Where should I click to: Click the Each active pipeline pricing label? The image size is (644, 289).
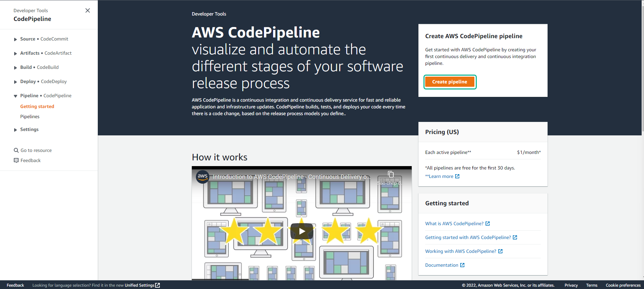tap(448, 152)
